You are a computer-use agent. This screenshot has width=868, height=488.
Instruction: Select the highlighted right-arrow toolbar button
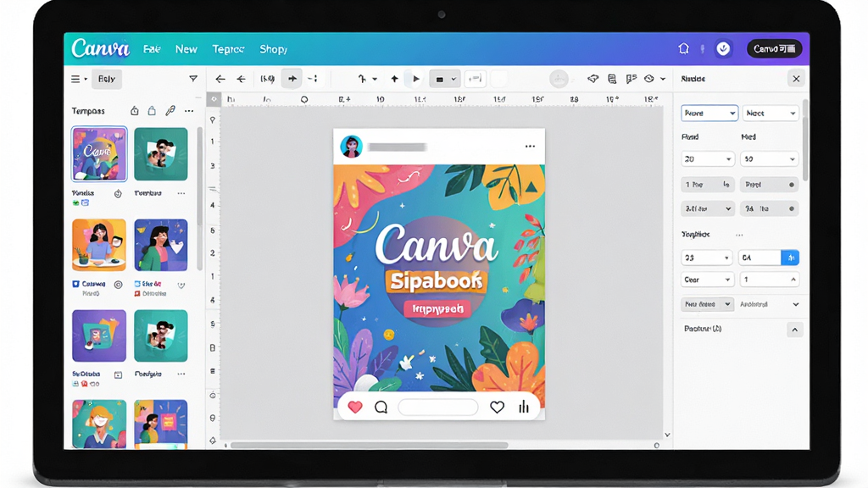[x=292, y=79]
